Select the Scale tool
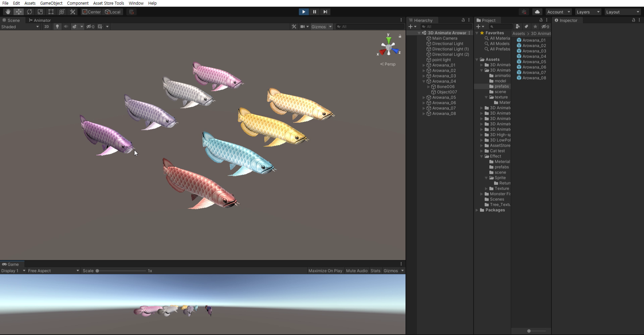The image size is (644, 335). pyautogui.click(x=40, y=12)
